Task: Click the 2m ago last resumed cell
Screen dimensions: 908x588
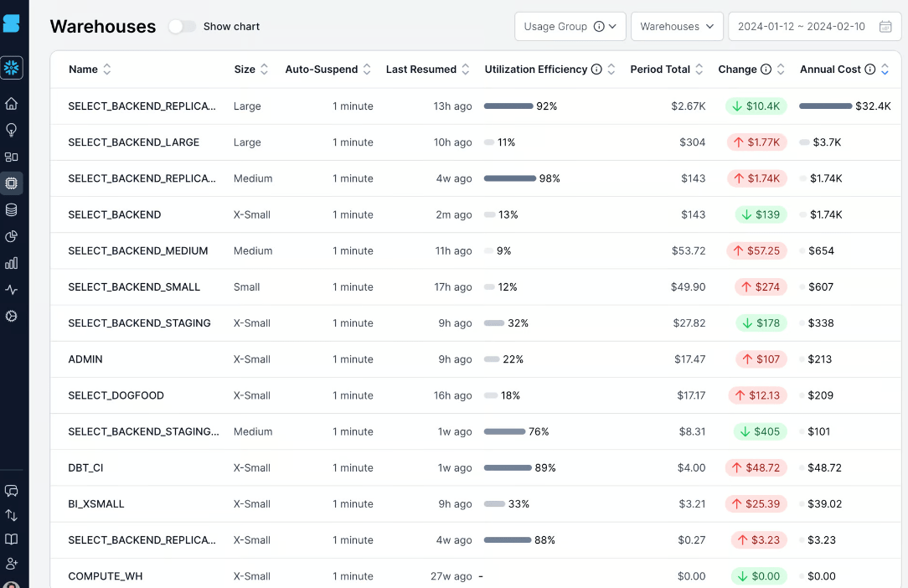Action: tap(453, 215)
